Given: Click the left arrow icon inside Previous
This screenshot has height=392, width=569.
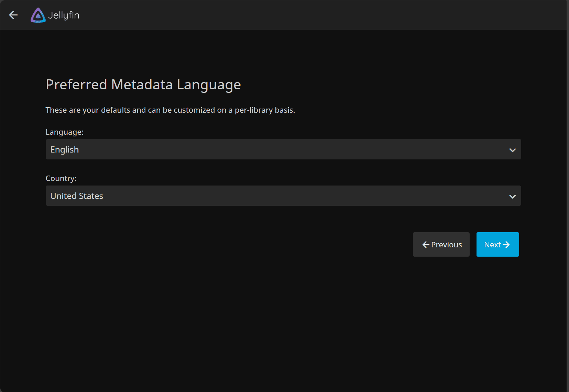Looking at the screenshot, I should [426, 245].
